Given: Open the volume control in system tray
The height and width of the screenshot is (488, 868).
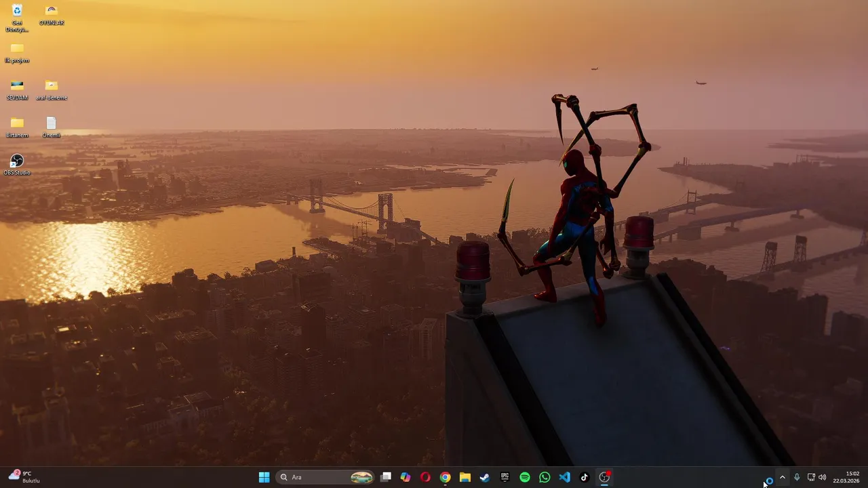Looking at the screenshot, I should pyautogui.click(x=823, y=477).
